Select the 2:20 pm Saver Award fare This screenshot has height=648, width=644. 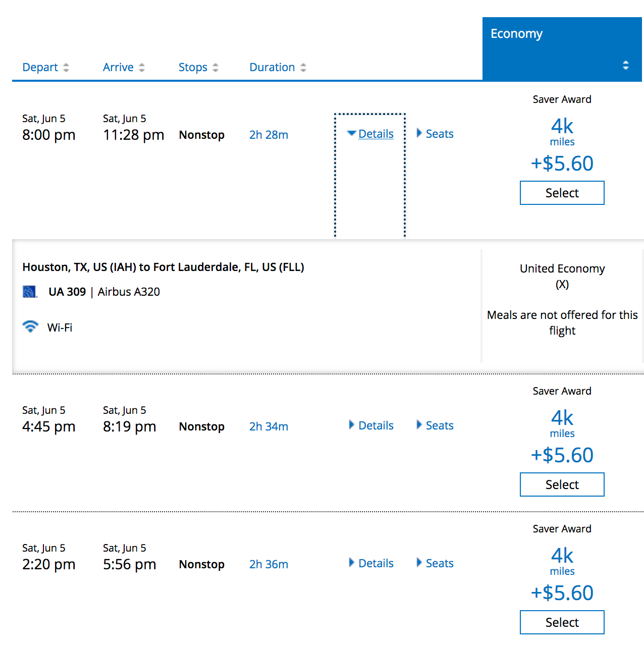562,622
